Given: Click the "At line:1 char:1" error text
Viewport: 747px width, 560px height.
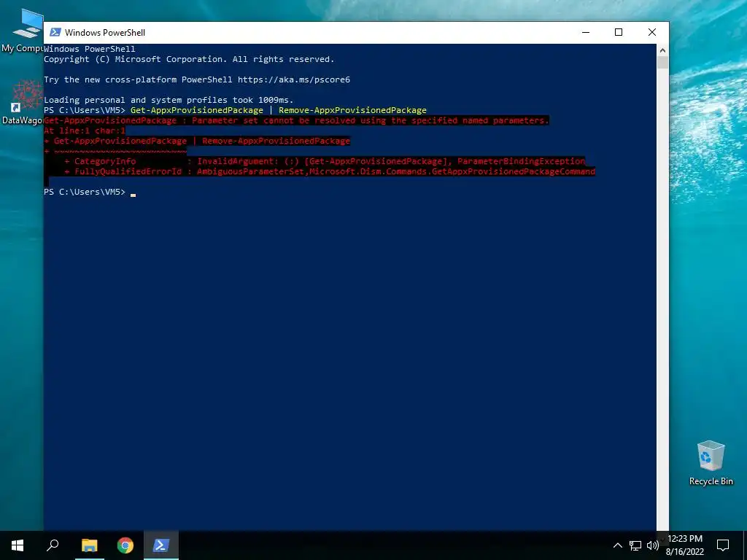Looking at the screenshot, I should tap(85, 131).
